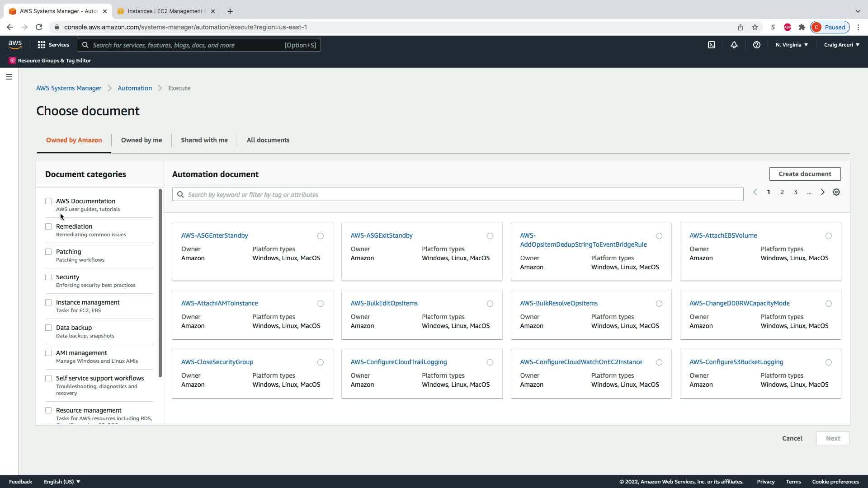
Task: Click the AWS logo home icon
Action: click(x=15, y=45)
